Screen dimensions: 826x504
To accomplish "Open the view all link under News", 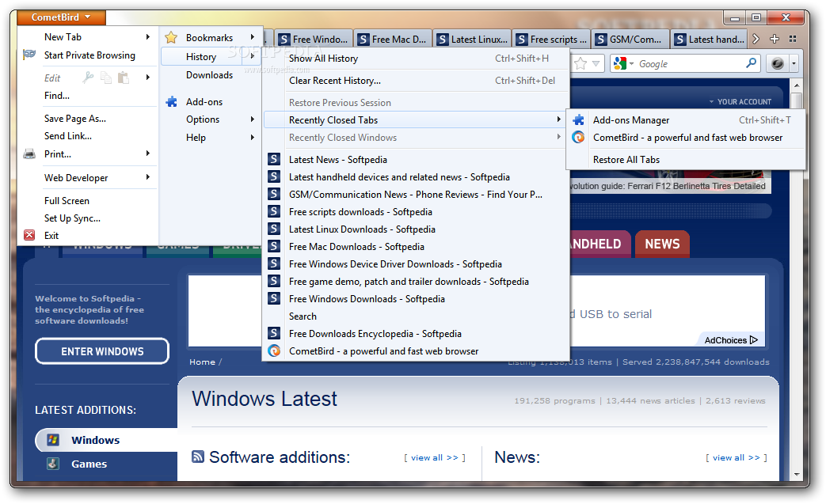I will tap(737, 457).
